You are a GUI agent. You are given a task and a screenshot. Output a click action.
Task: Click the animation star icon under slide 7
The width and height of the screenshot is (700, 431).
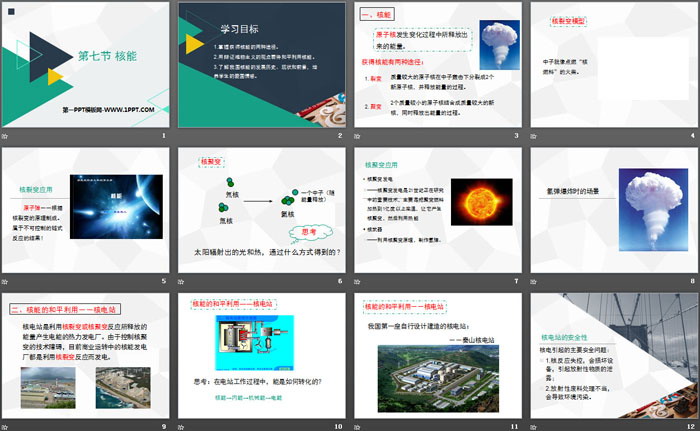(x=357, y=281)
